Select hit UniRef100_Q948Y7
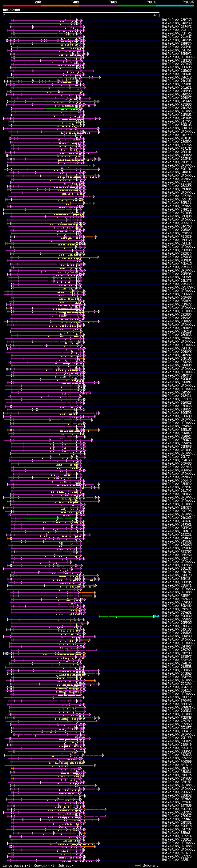Image resolution: width=197 pixels, height=868 pixels. coord(177,98)
